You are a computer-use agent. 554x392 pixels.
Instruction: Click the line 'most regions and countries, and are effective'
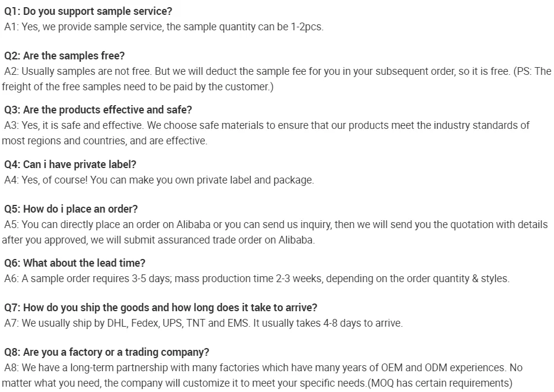pyautogui.click(x=105, y=141)
